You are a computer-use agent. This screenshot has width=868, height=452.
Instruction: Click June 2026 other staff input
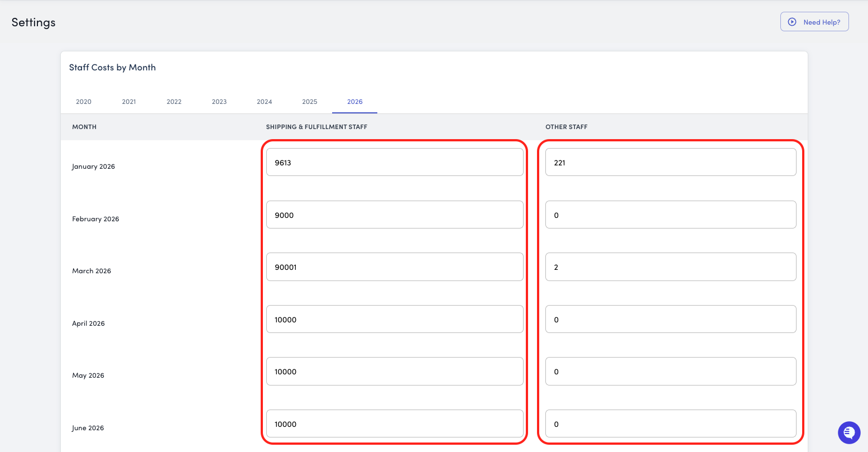[x=670, y=424]
